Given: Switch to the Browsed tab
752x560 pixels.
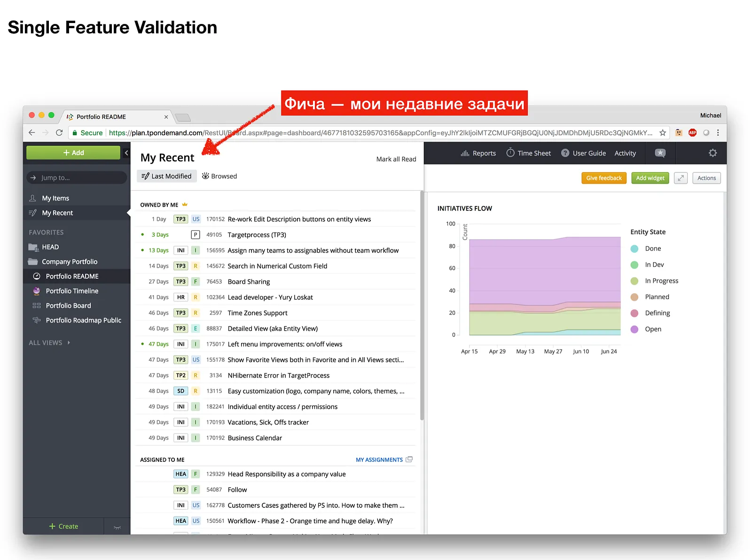Looking at the screenshot, I should pos(219,176).
